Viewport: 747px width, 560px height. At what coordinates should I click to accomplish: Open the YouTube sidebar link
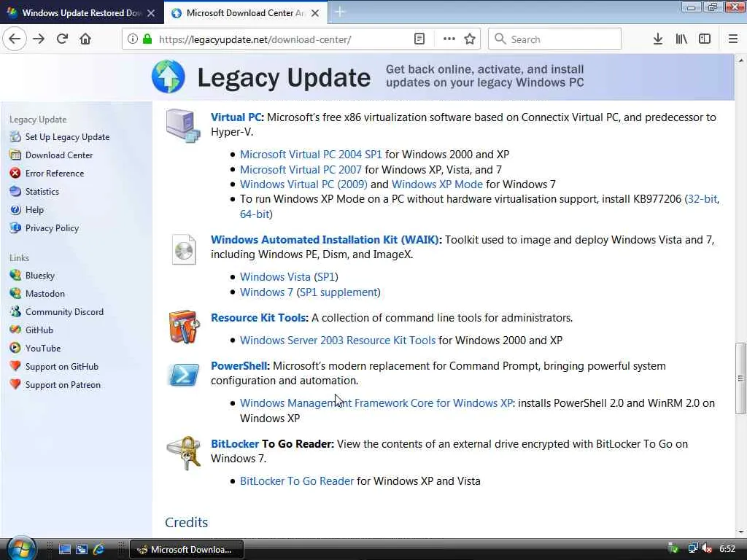click(43, 348)
